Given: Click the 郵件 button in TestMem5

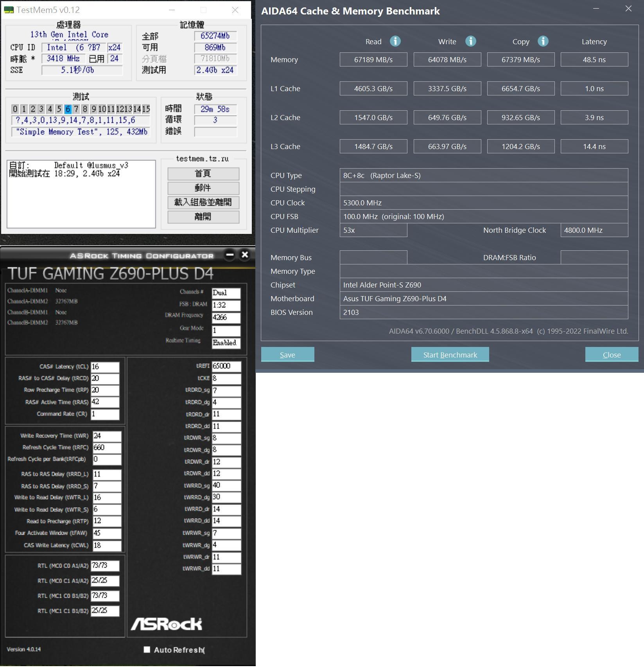Looking at the screenshot, I should pyautogui.click(x=203, y=188).
